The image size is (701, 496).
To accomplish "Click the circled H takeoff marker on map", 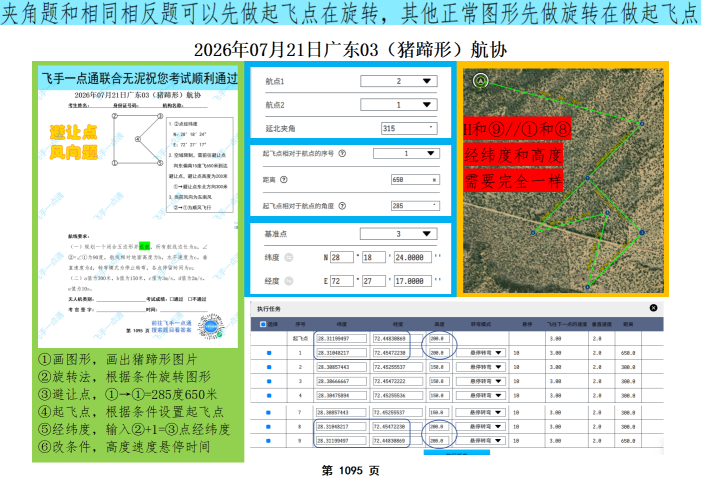I will [481, 81].
